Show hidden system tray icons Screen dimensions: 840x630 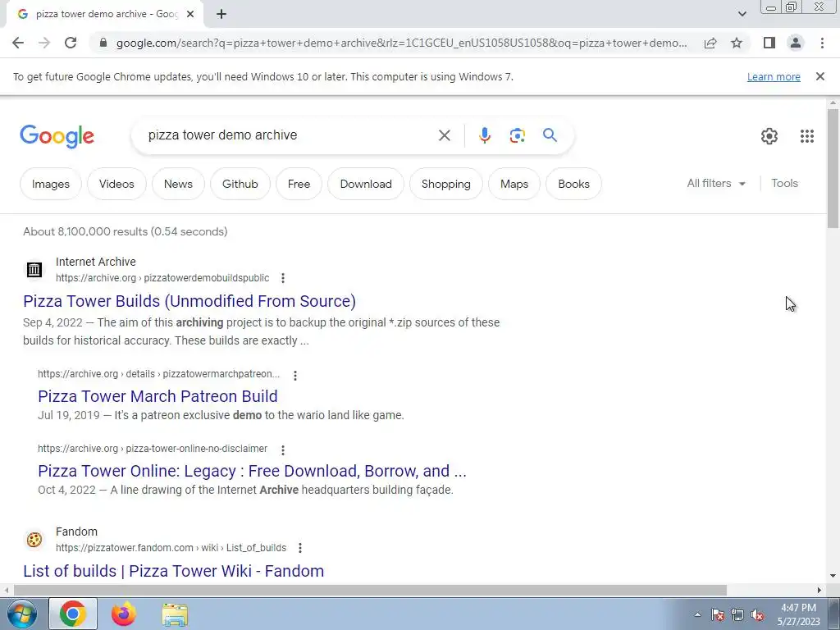tap(697, 614)
